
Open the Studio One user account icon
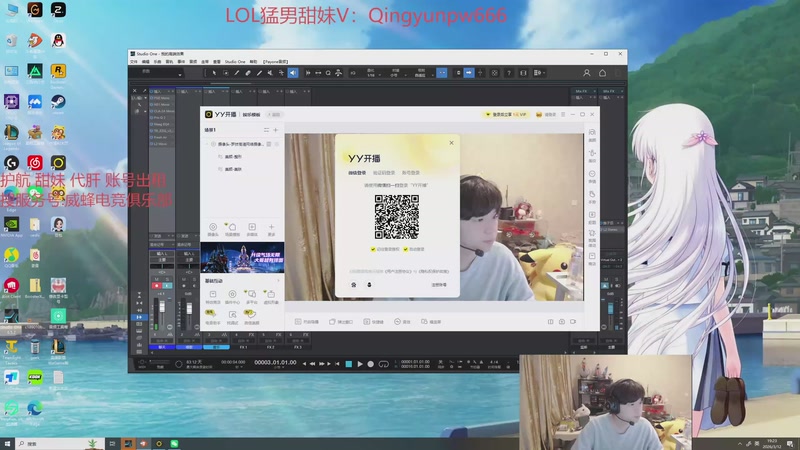coord(587,73)
